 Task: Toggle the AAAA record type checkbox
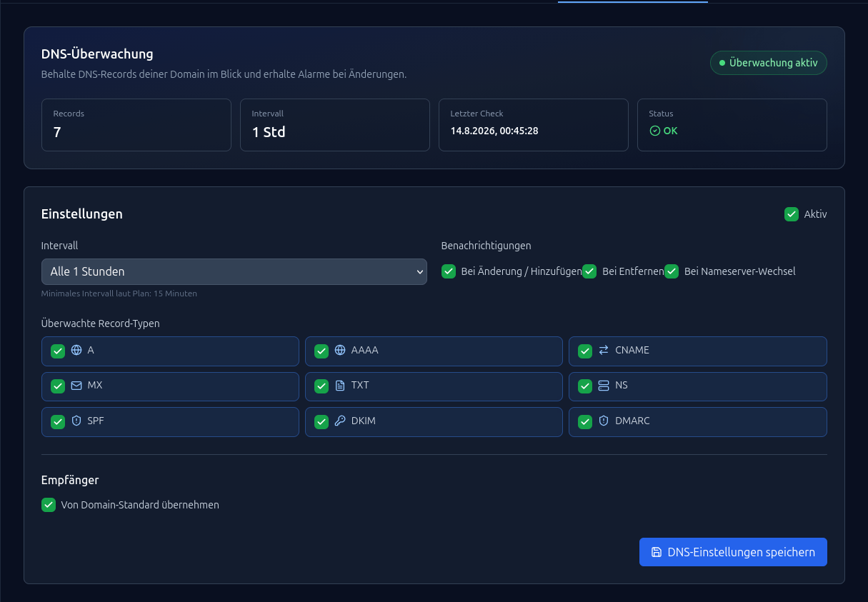[321, 351]
